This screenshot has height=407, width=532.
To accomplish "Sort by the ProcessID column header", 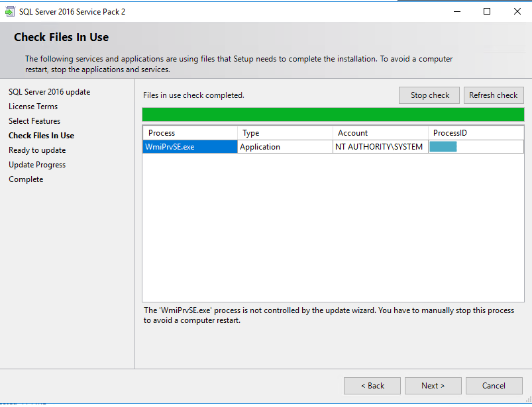I will tap(476, 133).
